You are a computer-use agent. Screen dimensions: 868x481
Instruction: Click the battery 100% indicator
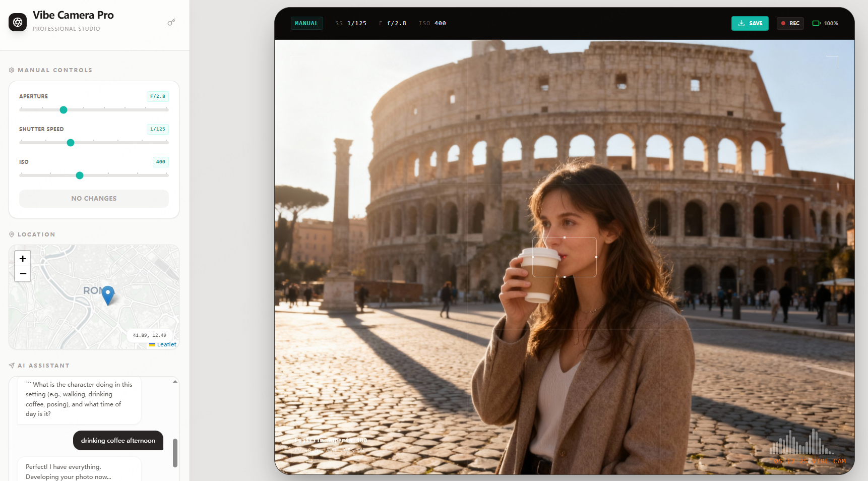pos(825,23)
